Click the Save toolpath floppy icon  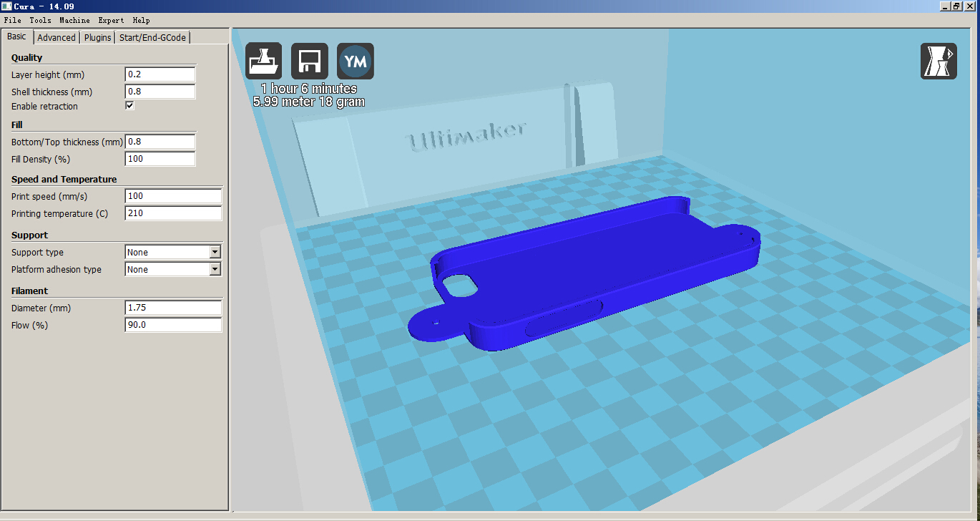click(309, 61)
